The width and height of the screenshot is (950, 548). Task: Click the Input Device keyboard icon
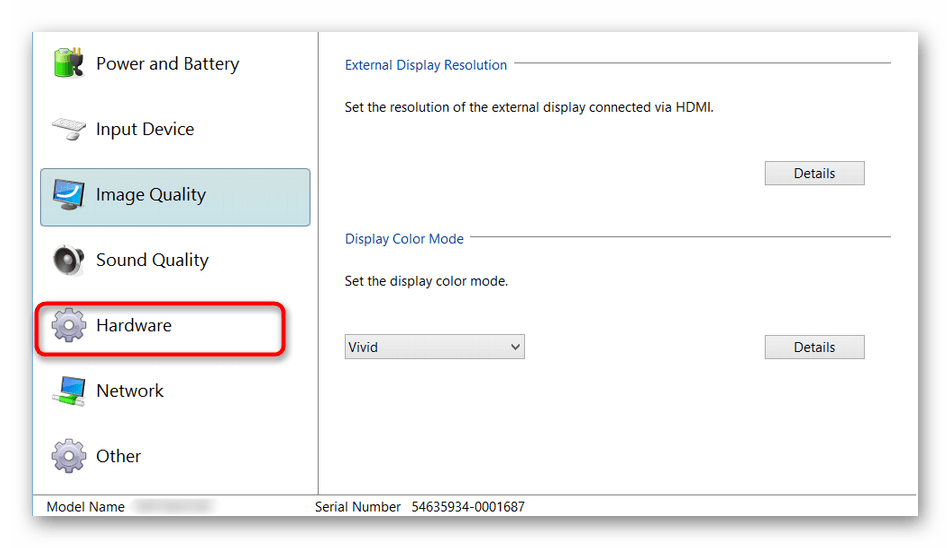point(69,129)
